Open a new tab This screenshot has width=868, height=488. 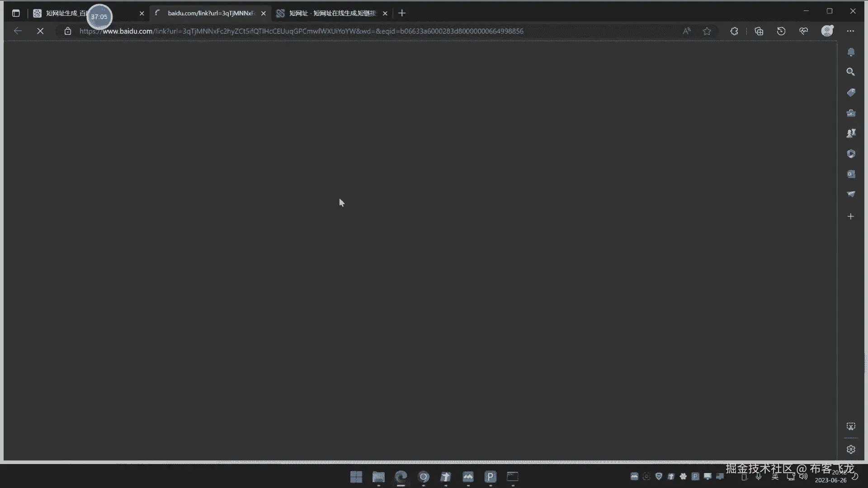[x=402, y=13]
